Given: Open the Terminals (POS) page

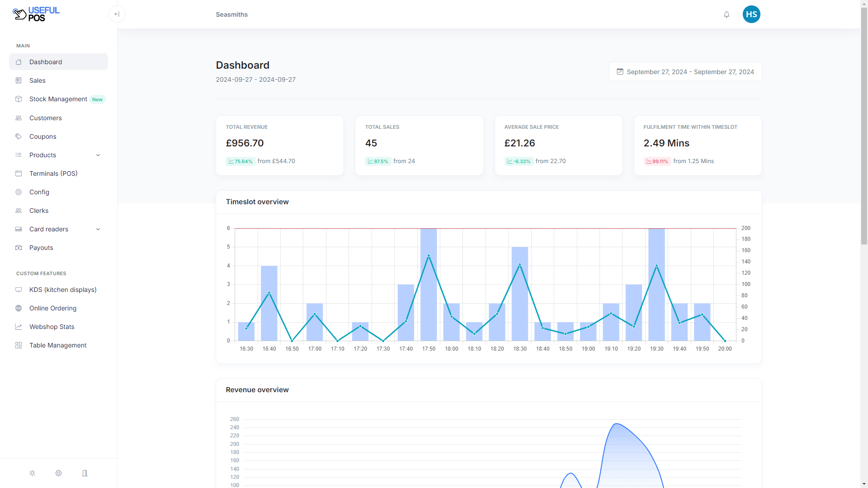Looking at the screenshot, I should [x=58, y=174].
